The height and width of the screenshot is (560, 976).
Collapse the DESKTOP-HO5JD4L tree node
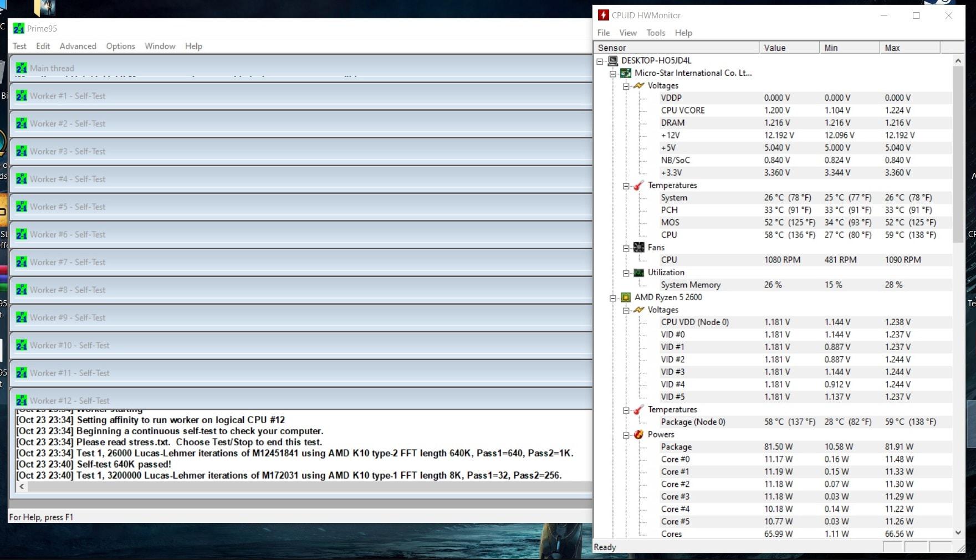point(600,61)
